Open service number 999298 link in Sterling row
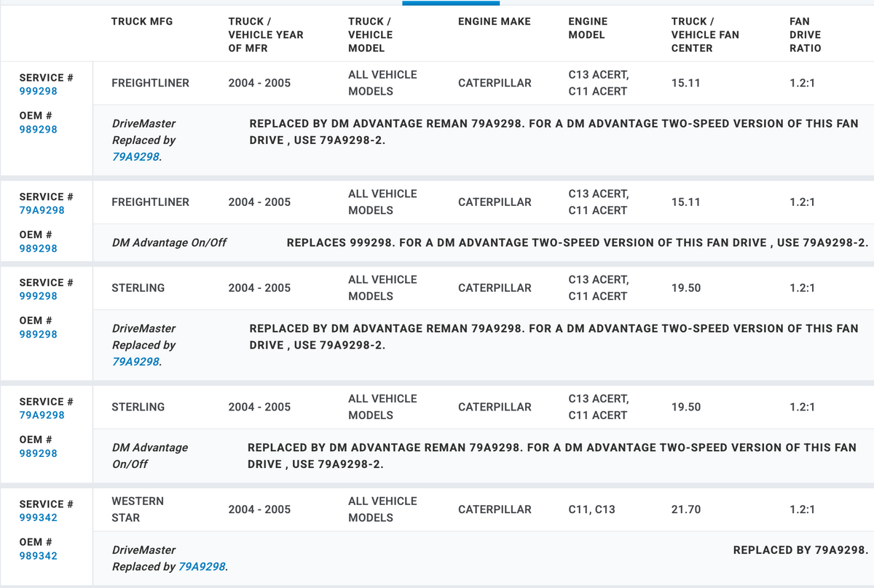The image size is (874, 588). point(38,296)
